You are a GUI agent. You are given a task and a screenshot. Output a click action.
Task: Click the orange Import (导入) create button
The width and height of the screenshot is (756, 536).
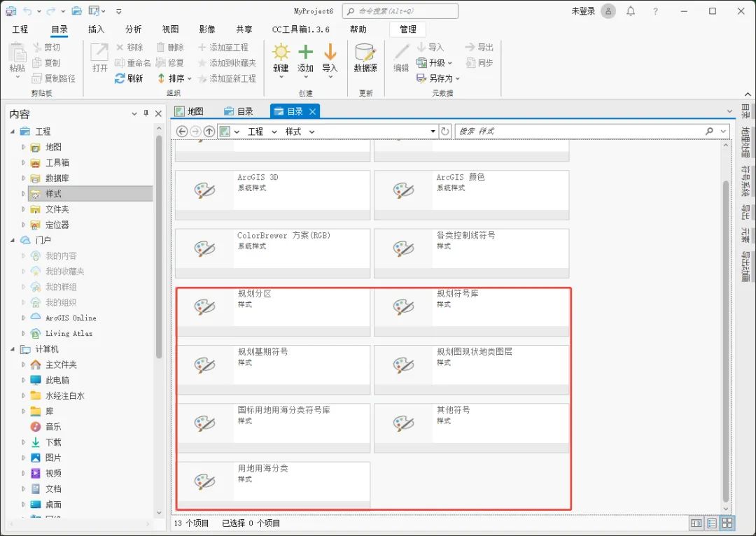330,60
